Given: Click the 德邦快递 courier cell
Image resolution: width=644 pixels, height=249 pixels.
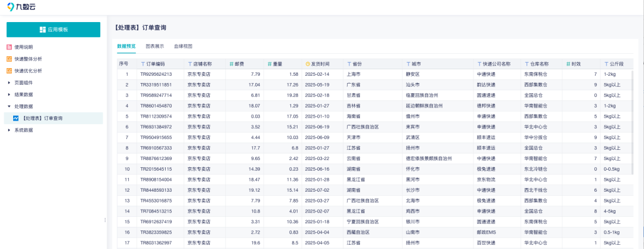Looking at the screenshot, I should click(x=486, y=106).
